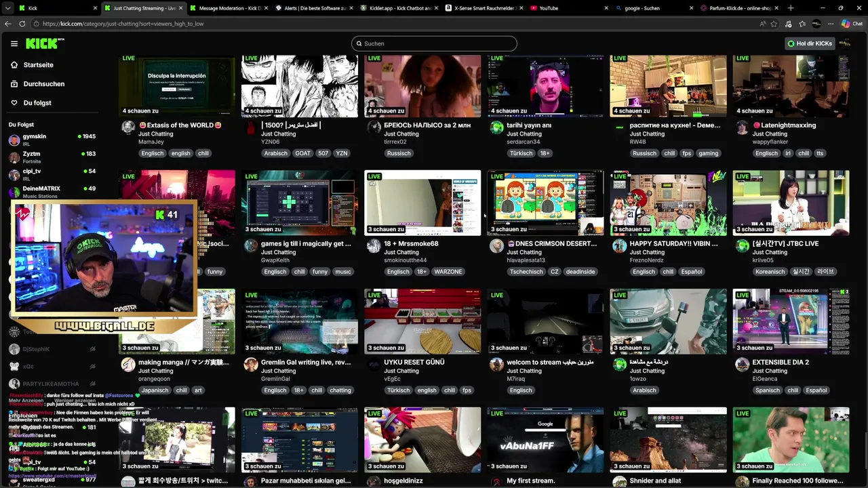Viewport: 868px width, 488px height.
Task: Click the Startseite home icon
Action: tap(14, 65)
